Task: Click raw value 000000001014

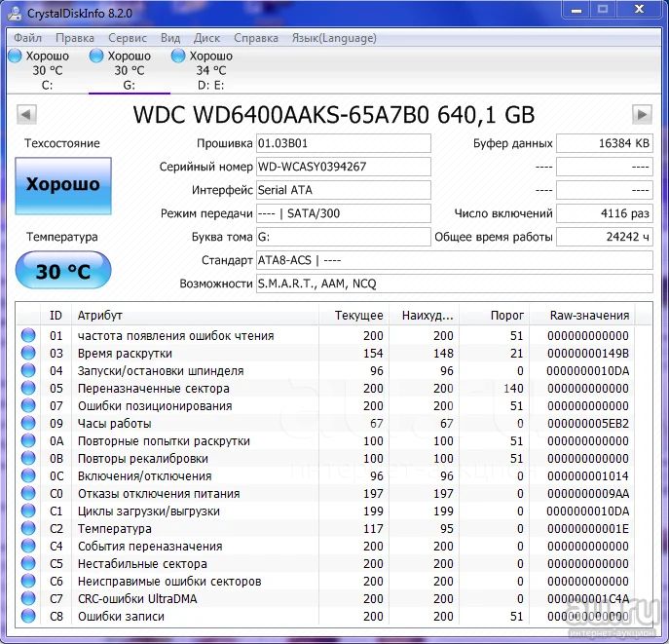Action: click(588, 475)
